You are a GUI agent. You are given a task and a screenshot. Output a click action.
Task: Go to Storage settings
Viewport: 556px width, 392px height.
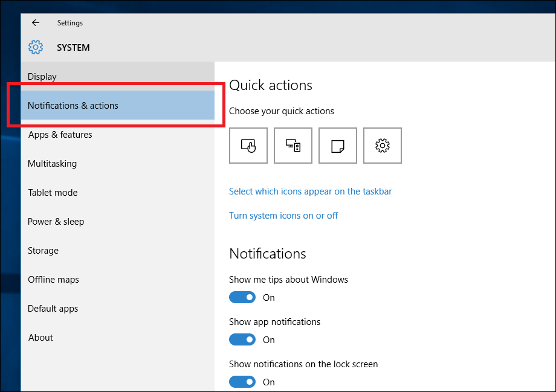[x=118, y=251]
